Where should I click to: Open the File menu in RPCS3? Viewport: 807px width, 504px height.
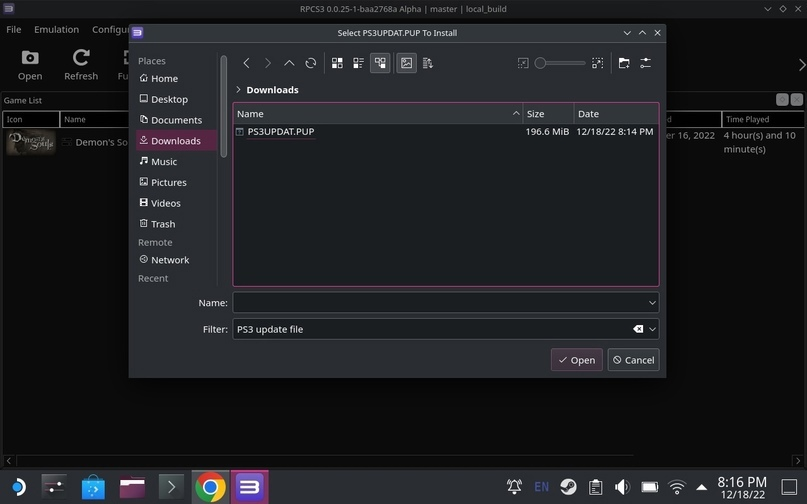tap(14, 29)
